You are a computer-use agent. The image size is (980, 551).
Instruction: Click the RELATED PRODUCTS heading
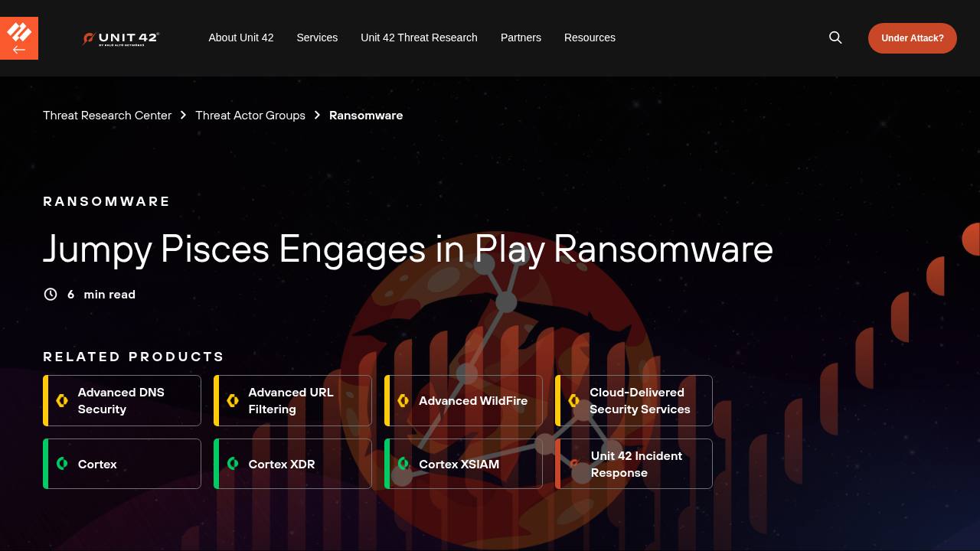tap(134, 357)
